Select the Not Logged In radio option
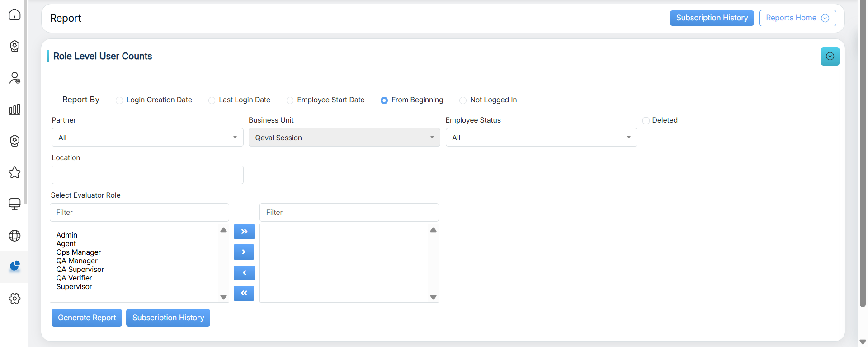Image resolution: width=868 pixels, height=347 pixels. click(463, 100)
